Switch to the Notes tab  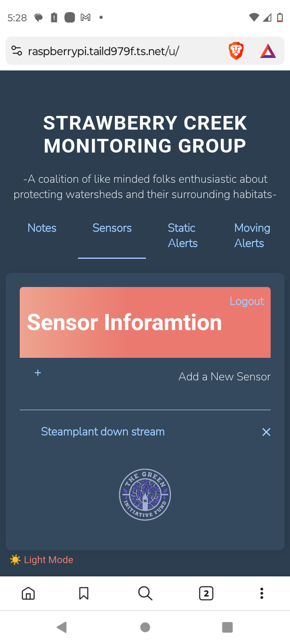[42, 228]
